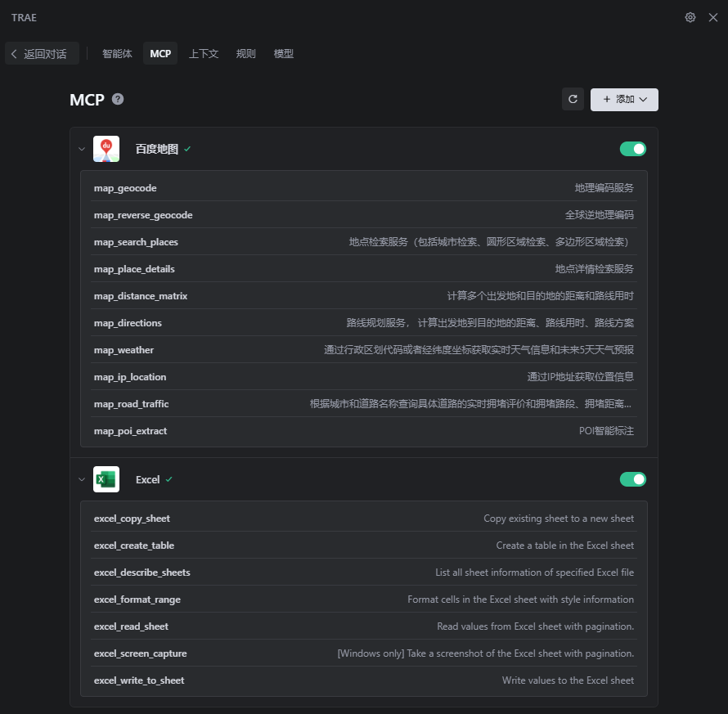Collapse the Excel tool list
This screenshot has width=728, height=714.
[x=82, y=479]
